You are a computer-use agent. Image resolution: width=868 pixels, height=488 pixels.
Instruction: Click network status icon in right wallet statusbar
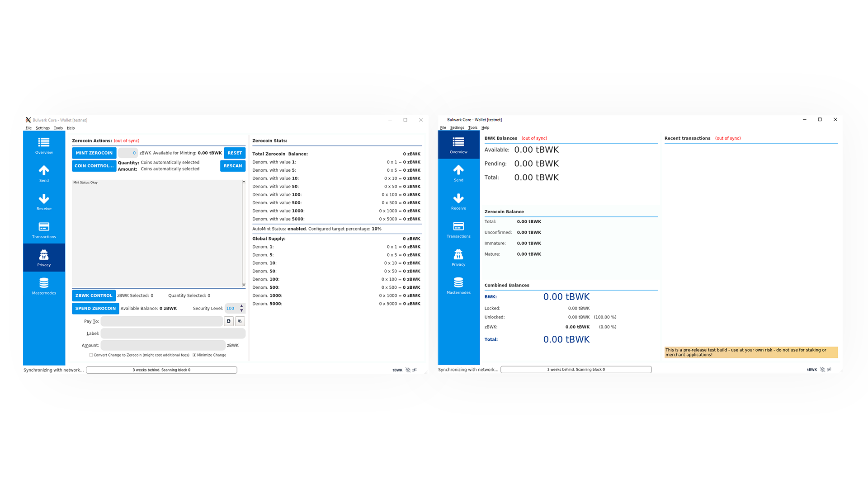(829, 370)
